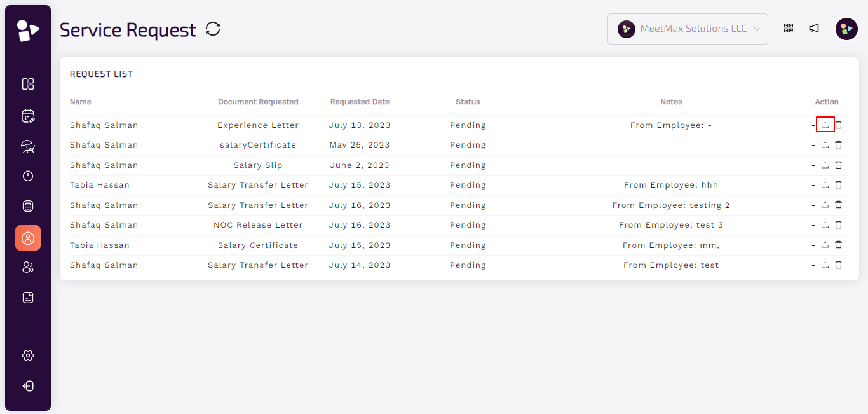Click the logout icon in sidebar

click(x=28, y=386)
